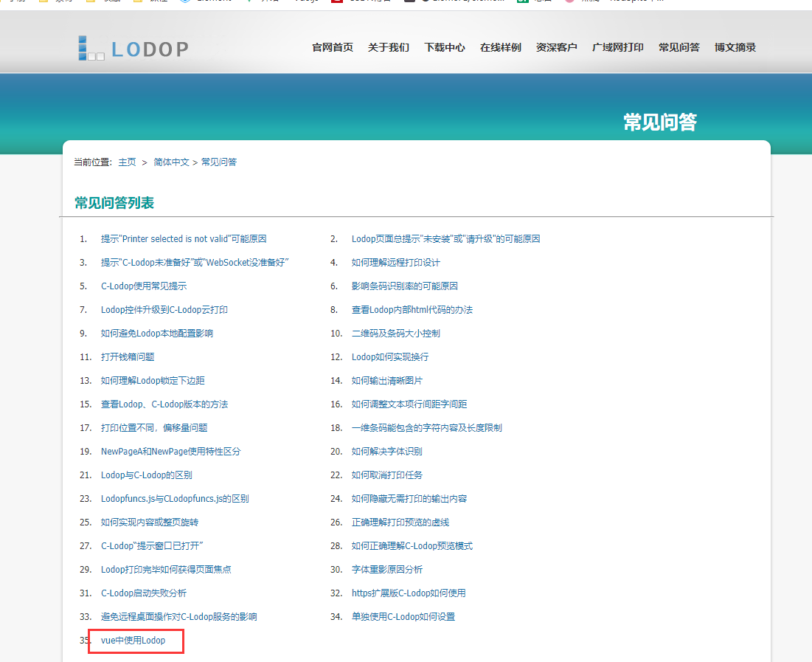This screenshot has height=662, width=812.
Task: Open FAQ Lodop如何实现换行
Action: click(390, 356)
